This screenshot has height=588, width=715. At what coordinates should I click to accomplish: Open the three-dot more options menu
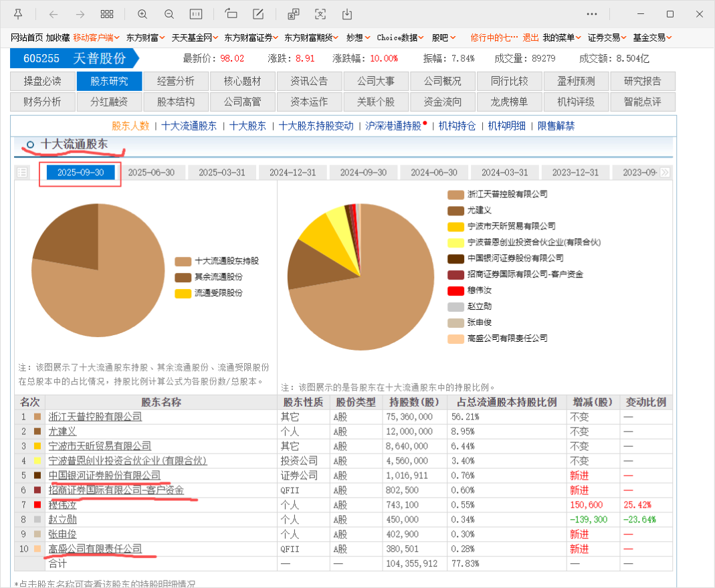pos(592,14)
